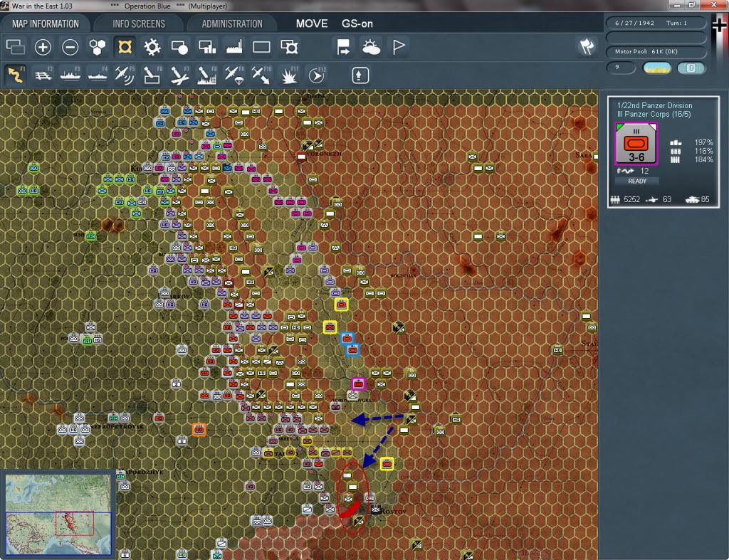Select the F8 bomb city icon
Screen dimensions: 729x560
207,75
